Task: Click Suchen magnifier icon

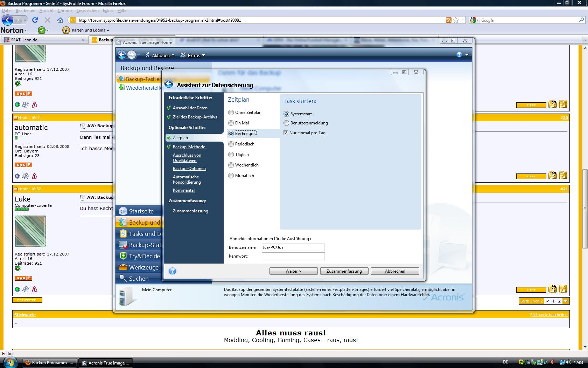Action: [x=123, y=278]
